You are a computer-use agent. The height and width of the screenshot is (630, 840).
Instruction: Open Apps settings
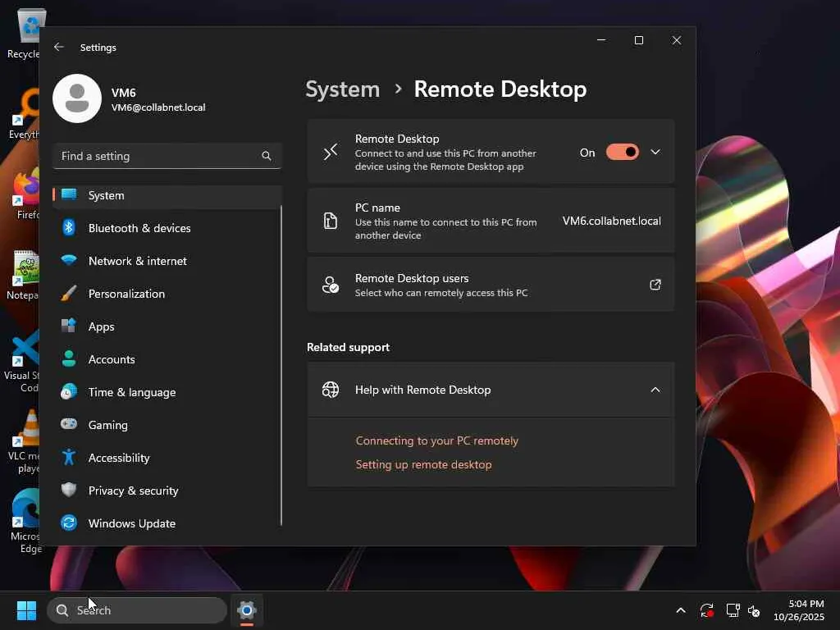167,326
